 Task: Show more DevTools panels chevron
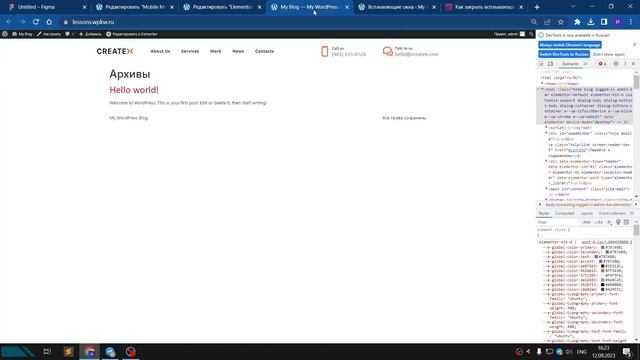(586, 64)
